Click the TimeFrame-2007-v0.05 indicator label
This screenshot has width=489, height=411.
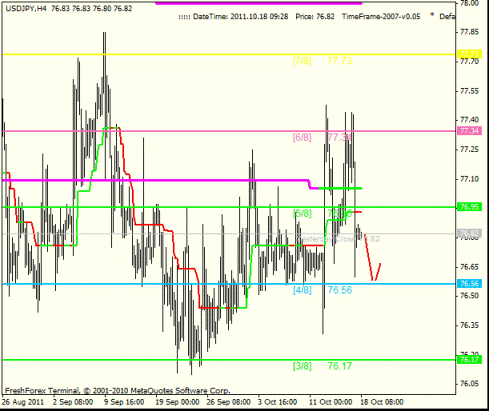coord(381,17)
